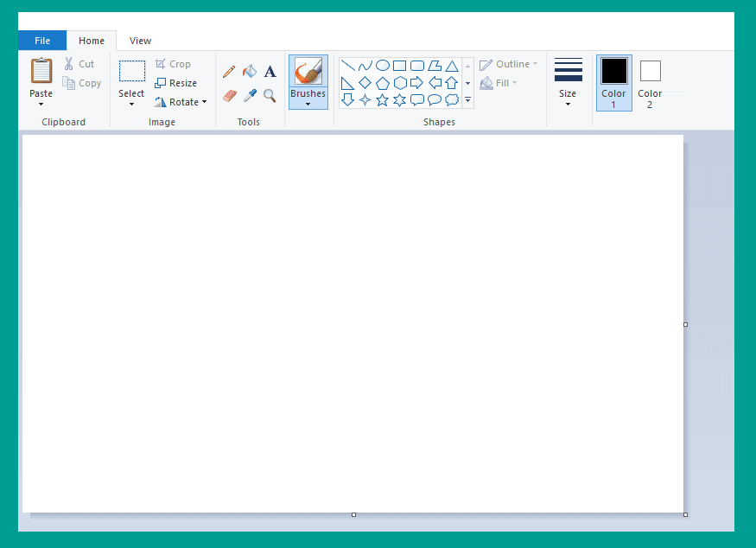Image resolution: width=756 pixels, height=548 pixels.
Task: Choose the Oval callout shape
Action: [x=435, y=100]
